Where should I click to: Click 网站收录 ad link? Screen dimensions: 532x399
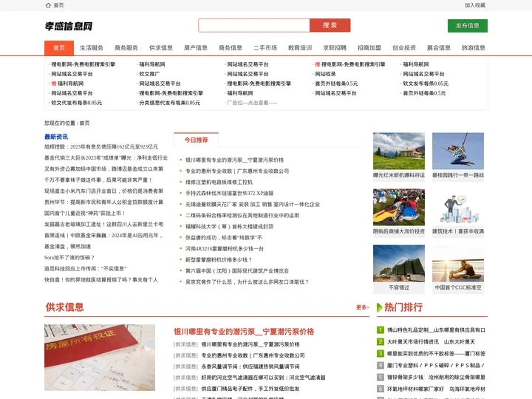pyautogui.click(x=325, y=74)
